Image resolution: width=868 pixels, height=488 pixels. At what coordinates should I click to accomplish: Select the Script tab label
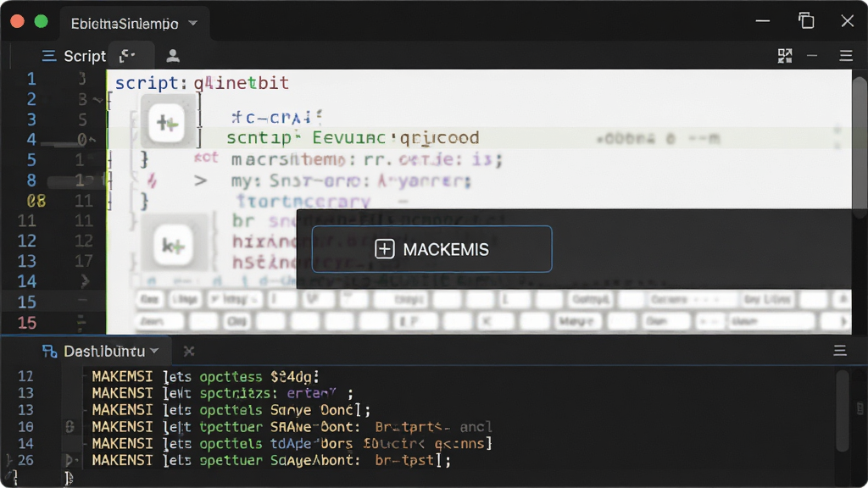pos(85,56)
